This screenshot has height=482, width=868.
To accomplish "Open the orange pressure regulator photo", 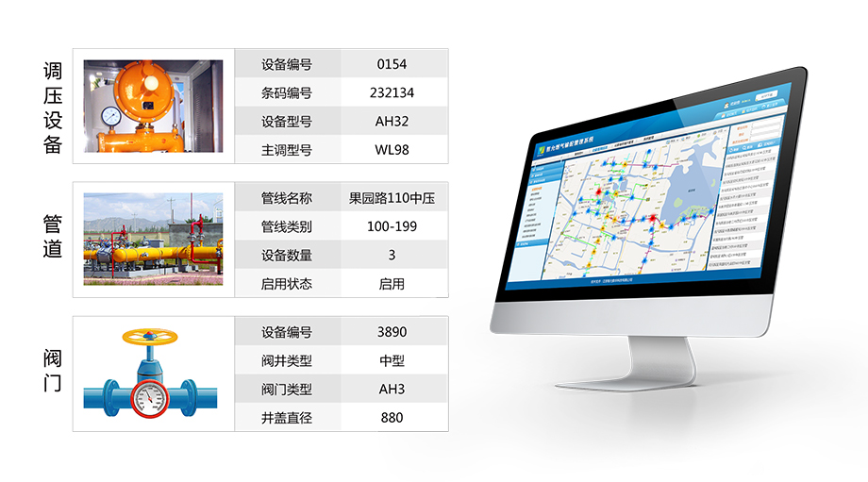I will [x=153, y=107].
